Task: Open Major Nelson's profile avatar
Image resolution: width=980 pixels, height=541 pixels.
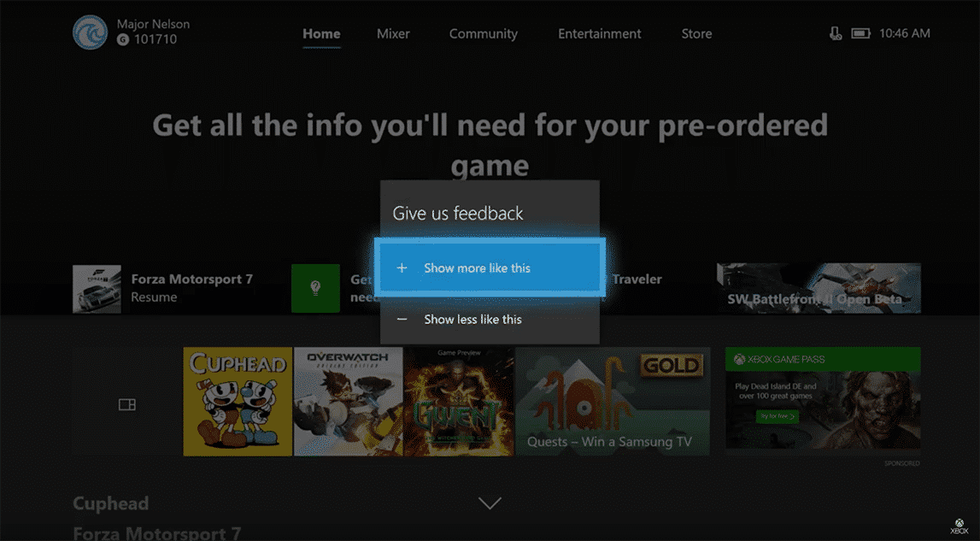Action: pos(91,33)
